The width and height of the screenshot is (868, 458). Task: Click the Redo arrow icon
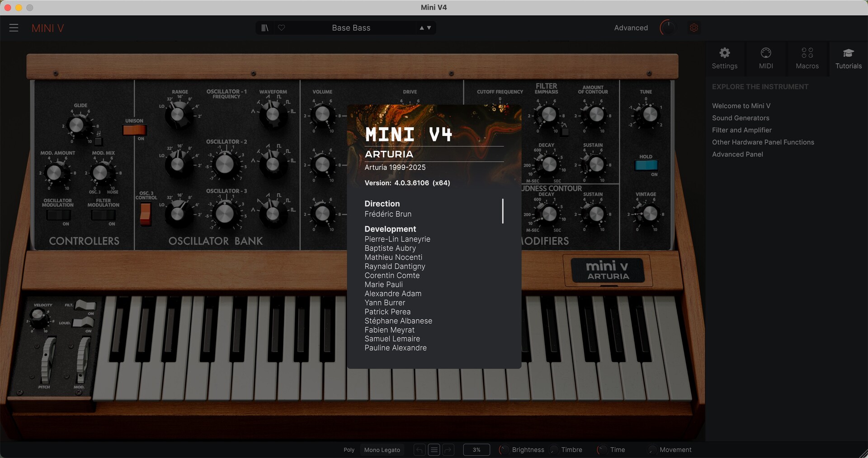(x=448, y=450)
